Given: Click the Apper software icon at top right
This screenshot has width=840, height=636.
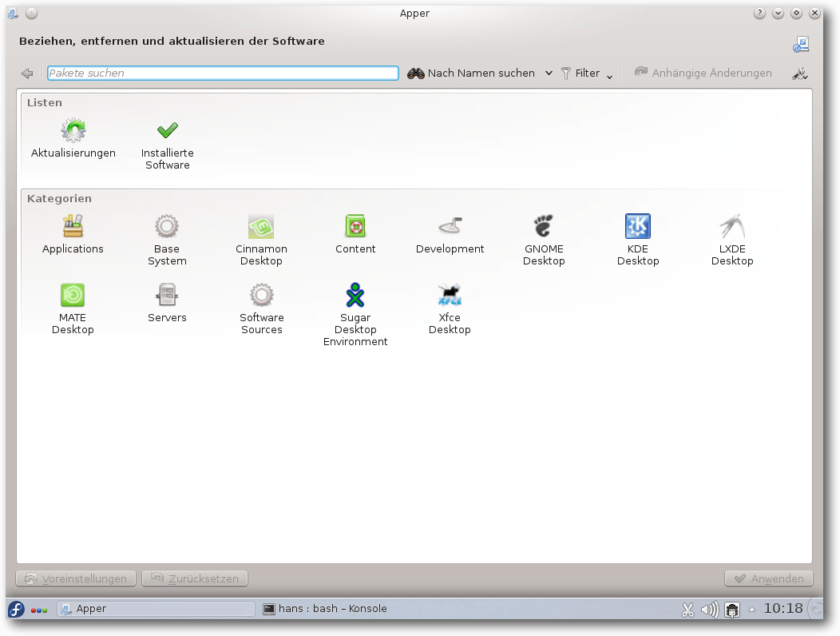Looking at the screenshot, I should pos(801,45).
